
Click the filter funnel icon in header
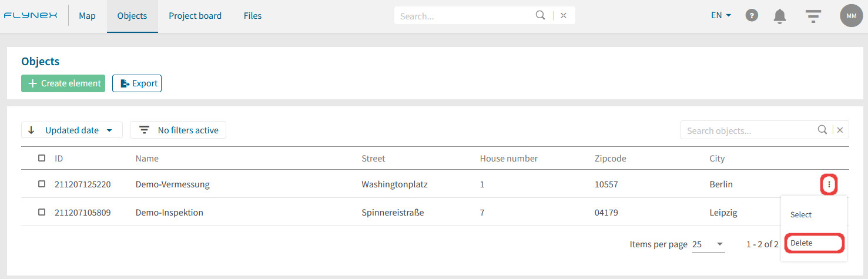pyautogui.click(x=813, y=16)
